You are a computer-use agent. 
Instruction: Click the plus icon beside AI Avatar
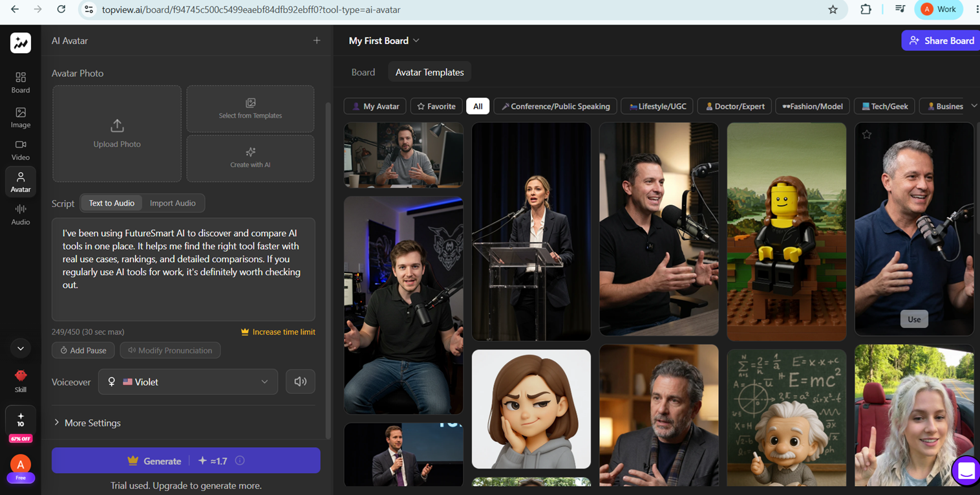pyautogui.click(x=317, y=41)
